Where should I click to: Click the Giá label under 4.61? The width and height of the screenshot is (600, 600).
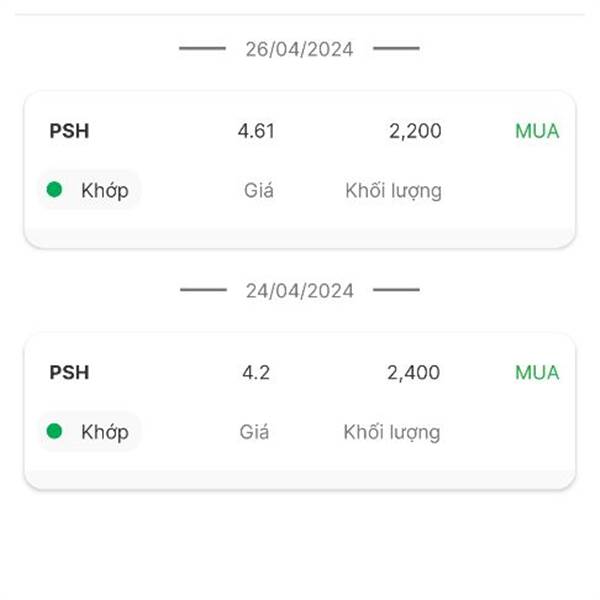259,190
